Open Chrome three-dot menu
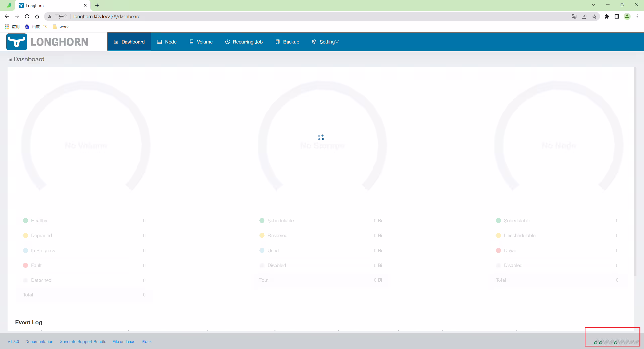 [637, 16]
